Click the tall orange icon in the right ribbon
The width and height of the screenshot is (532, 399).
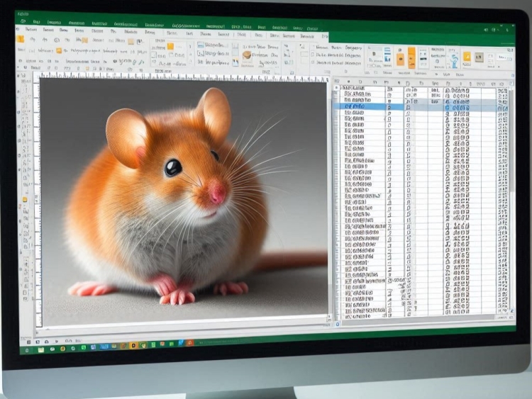pyautogui.click(x=411, y=57)
